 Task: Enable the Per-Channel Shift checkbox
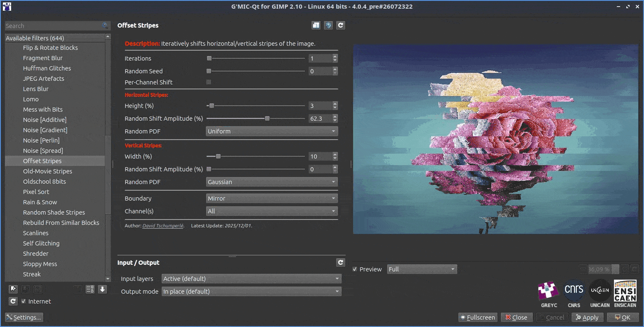[209, 82]
